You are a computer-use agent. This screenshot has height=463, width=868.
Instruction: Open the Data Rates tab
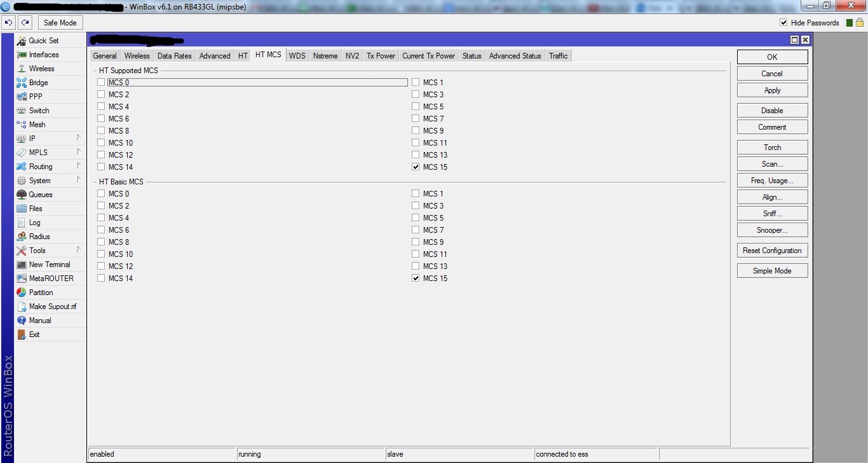[x=174, y=56]
